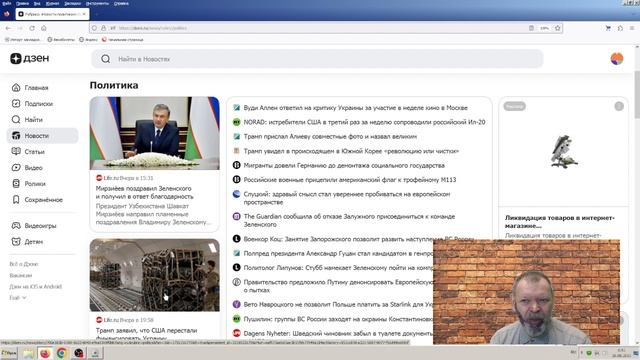Open headline NORAD: истребители США

[364, 122]
